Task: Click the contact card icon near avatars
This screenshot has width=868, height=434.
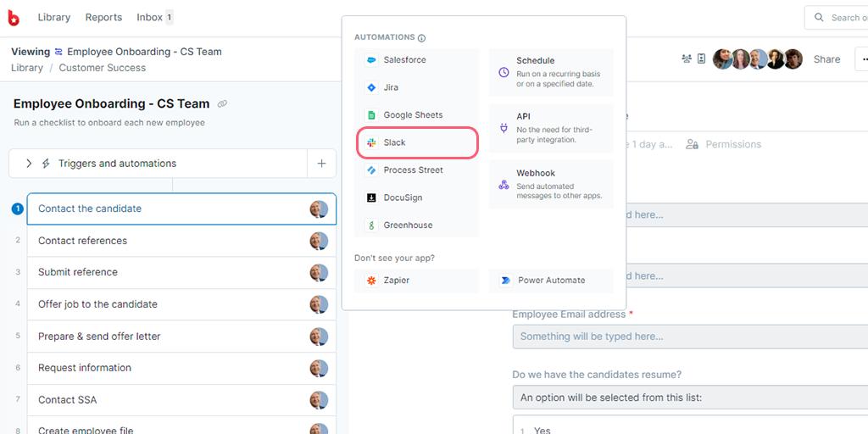Action: pos(701,58)
